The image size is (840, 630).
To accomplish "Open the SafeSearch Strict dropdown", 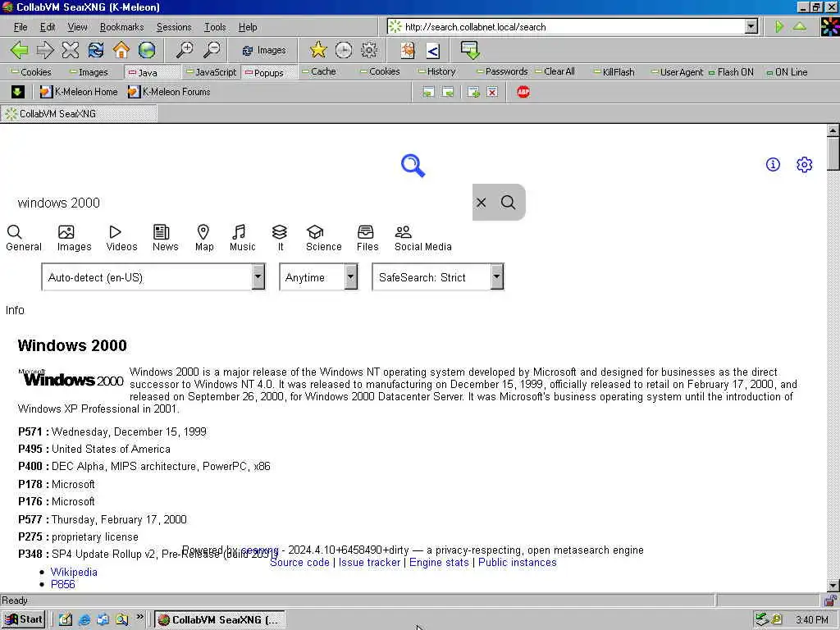I will (x=438, y=277).
